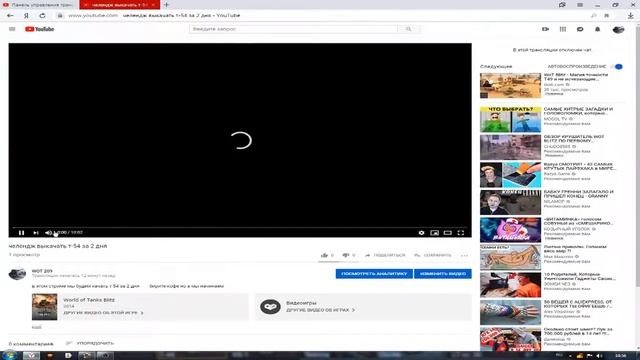Go to the YouTube home logo
The width and height of the screenshot is (640, 360).
point(40,29)
